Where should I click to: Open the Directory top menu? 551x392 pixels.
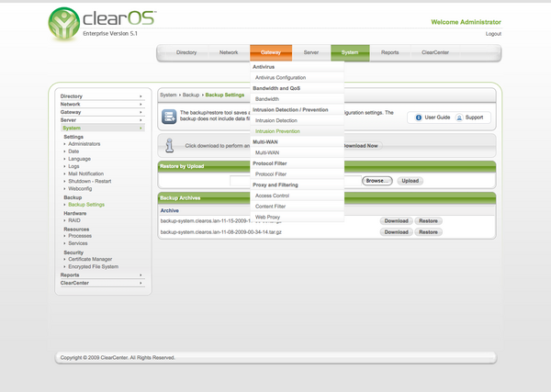click(x=186, y=52)
